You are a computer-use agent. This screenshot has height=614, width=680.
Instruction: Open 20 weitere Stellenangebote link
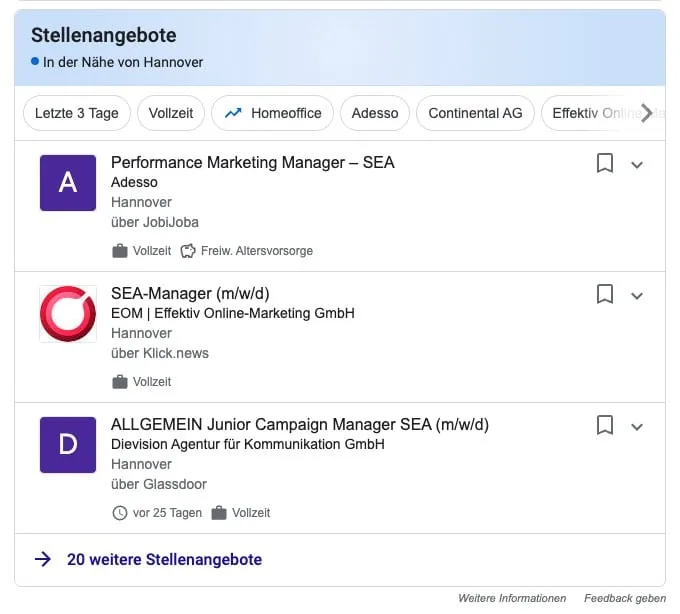164,559
